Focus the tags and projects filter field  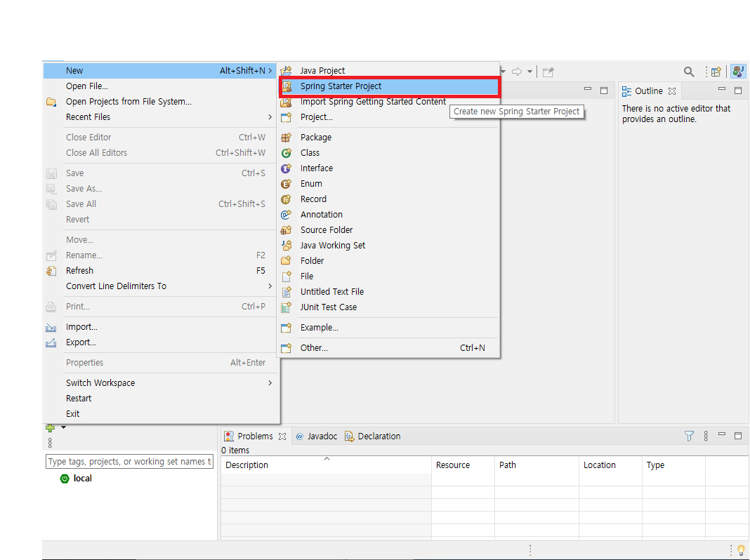point(129,462)
